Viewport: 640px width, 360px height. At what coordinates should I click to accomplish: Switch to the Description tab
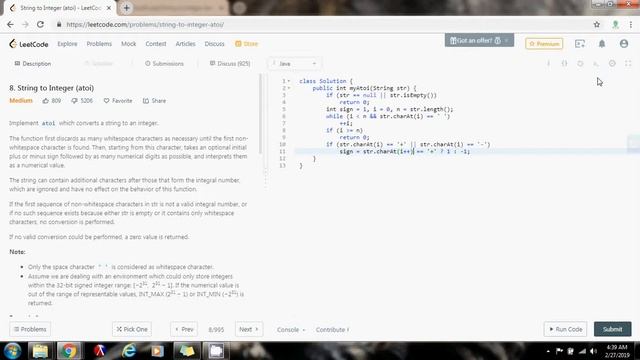pyautogui.click(x=33, y=64)
